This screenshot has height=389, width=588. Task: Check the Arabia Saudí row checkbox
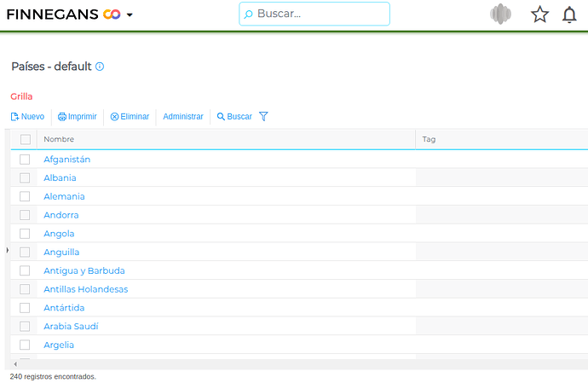[25, 326]
